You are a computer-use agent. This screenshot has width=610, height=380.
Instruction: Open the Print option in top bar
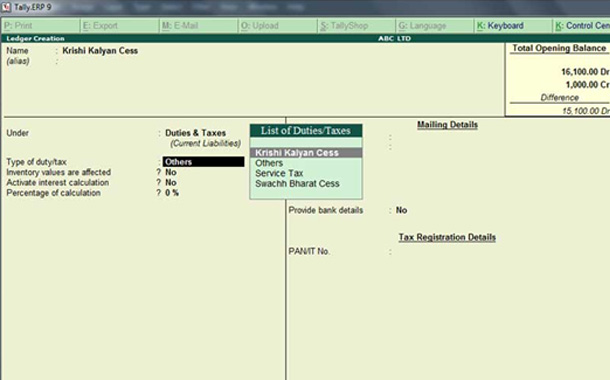click(x=40, y=26)
